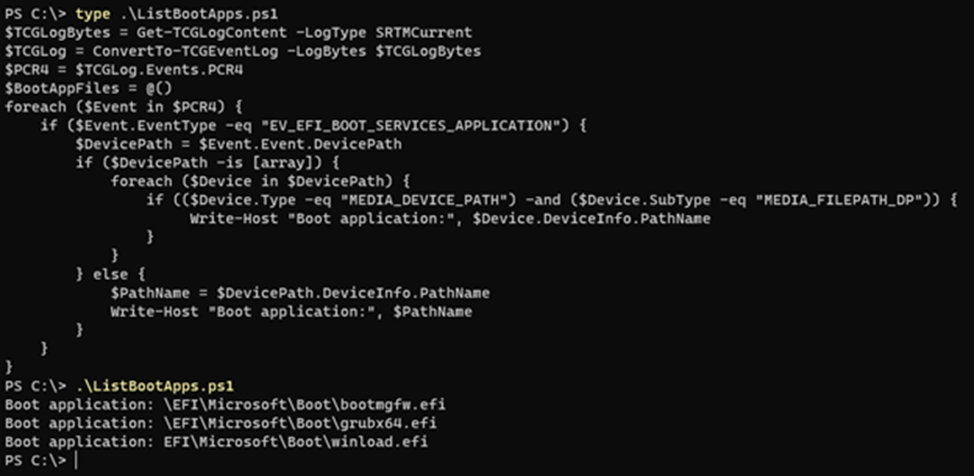Click the bootmgfw.efi output line
Viewport: 974px width, 476px height.
point(225,405)
